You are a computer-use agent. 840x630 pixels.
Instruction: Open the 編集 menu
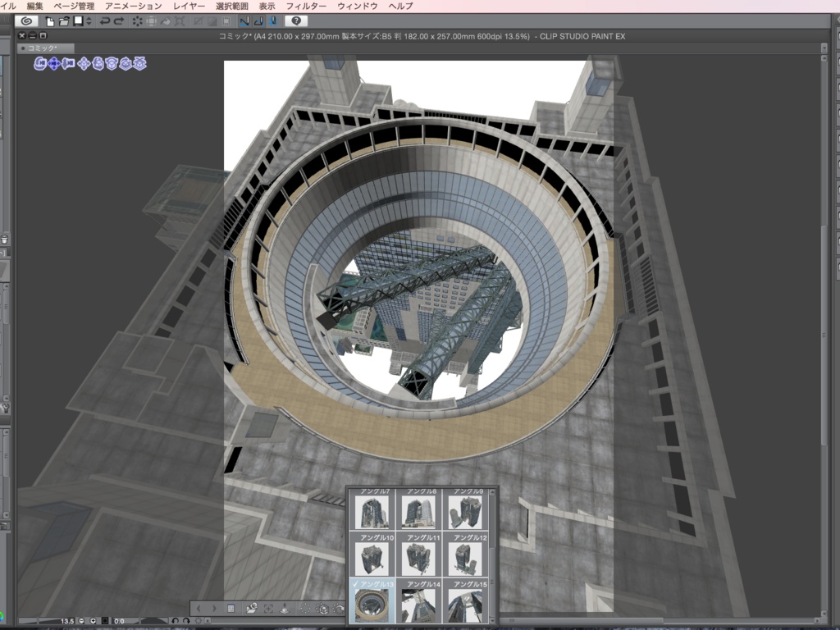(x=34, y=6)
